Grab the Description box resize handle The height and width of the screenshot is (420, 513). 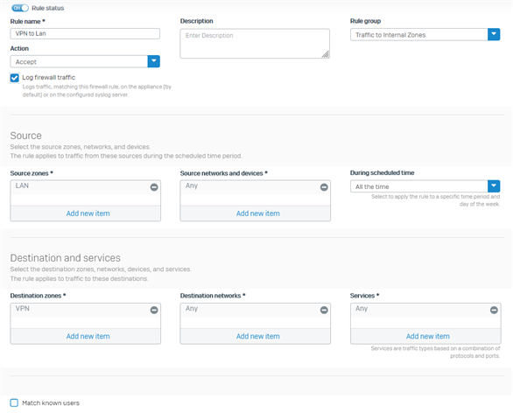coord(326,54)
